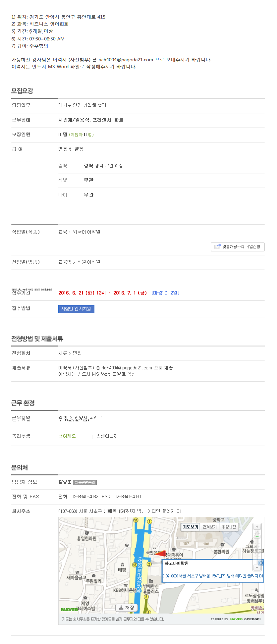The image size is (277, 644).
Task: Adjust the map zoom level slider
Action: pyautogui.click(x=257, y=537)
